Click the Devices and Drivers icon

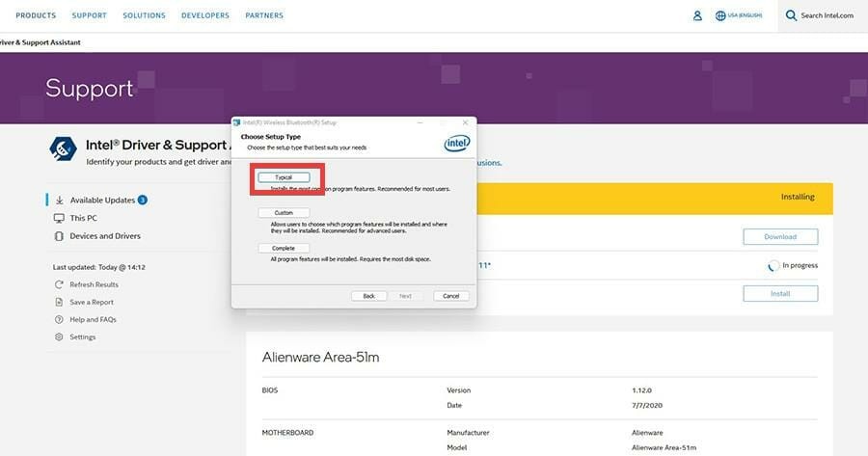click(x=59, y=236)
